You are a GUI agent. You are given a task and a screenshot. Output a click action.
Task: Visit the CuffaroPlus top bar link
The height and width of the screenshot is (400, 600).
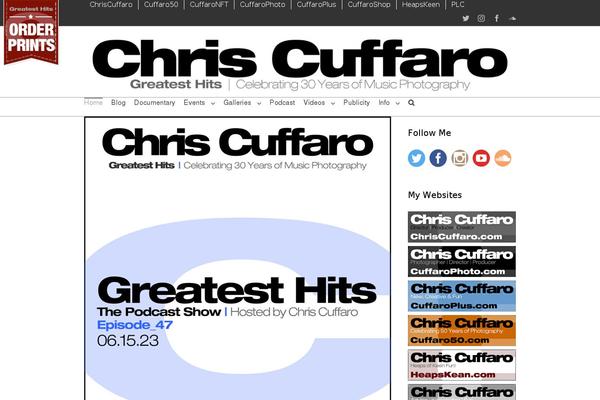pos(316,5)
